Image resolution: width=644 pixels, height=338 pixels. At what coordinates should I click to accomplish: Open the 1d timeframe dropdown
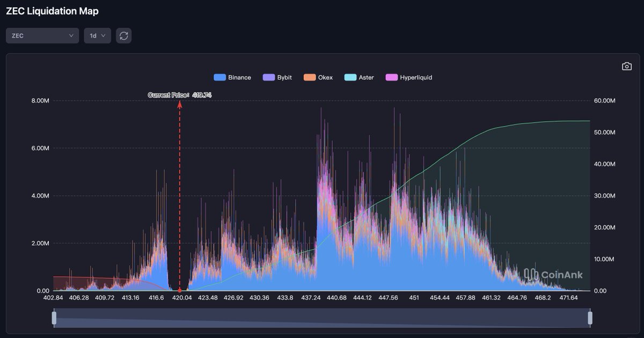(x=97, y=35)
